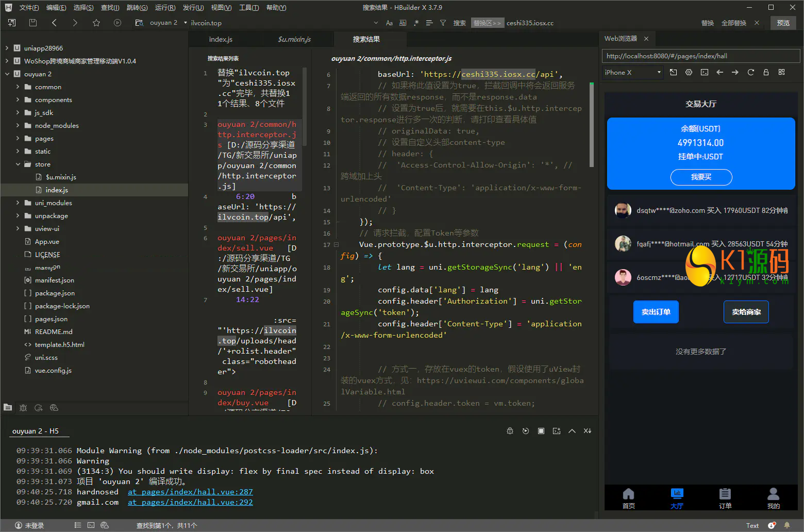804x532 pixels.
Task: Click the stop run icon in console
Action: (x=541, y=431)
